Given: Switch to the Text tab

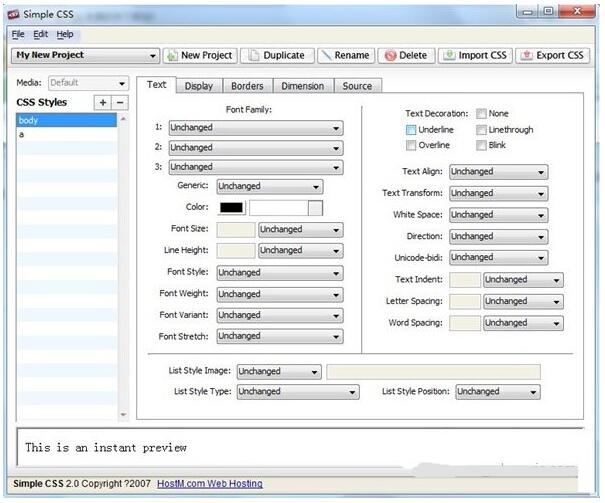Looking at the screenshot, I should (x=156, y=85).
